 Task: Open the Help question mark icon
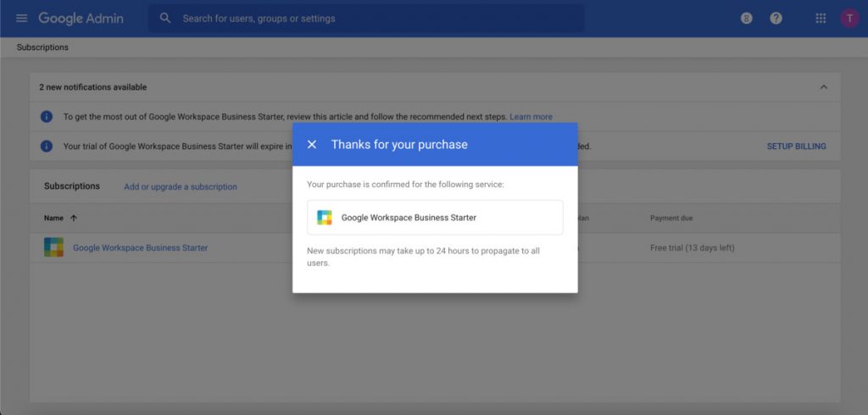point(776,19)
